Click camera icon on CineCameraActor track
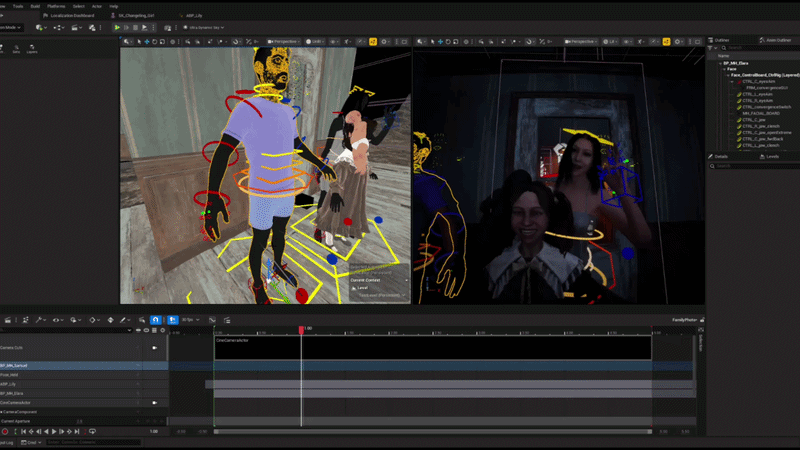800x450 pixels. [155, 403]
